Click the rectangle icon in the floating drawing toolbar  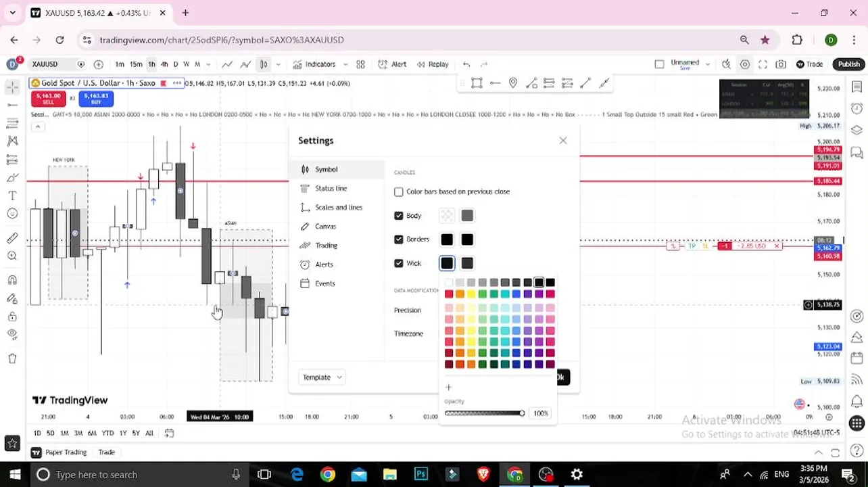pyautogui.click(x=477, y=83)
